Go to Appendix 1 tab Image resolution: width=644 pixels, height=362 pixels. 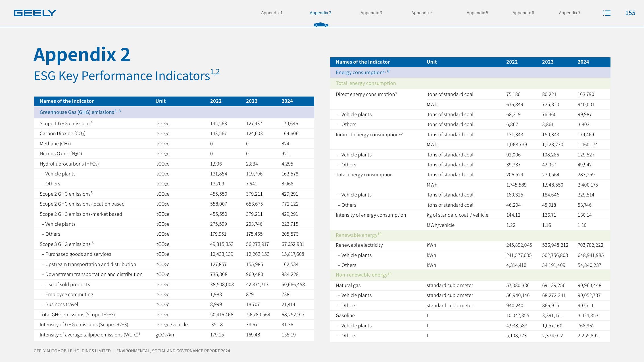tap(272, 13)
